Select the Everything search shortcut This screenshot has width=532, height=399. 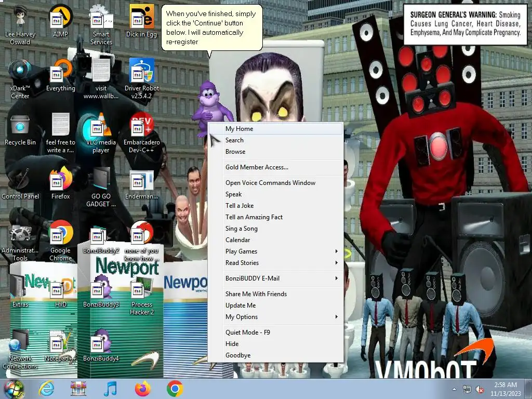[x=60, y=75]
